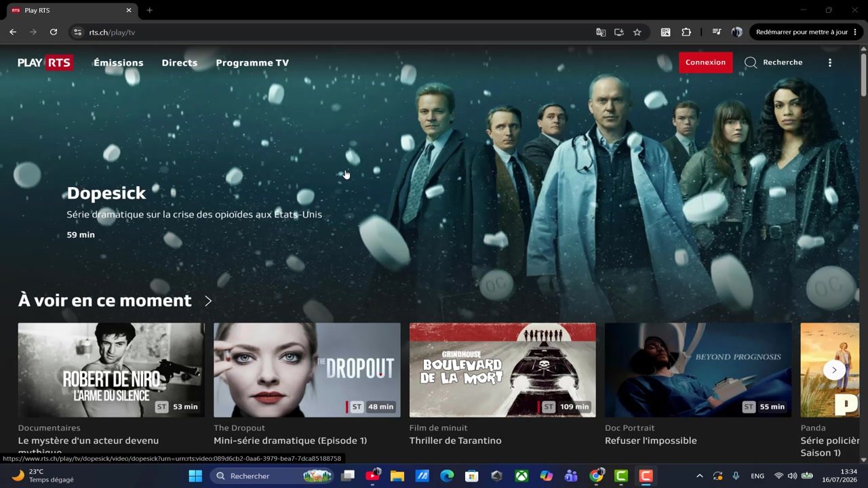Open Robert De Niro documentary thumbnail
This screenshot has width=868, height=488.
coord(111,370)
